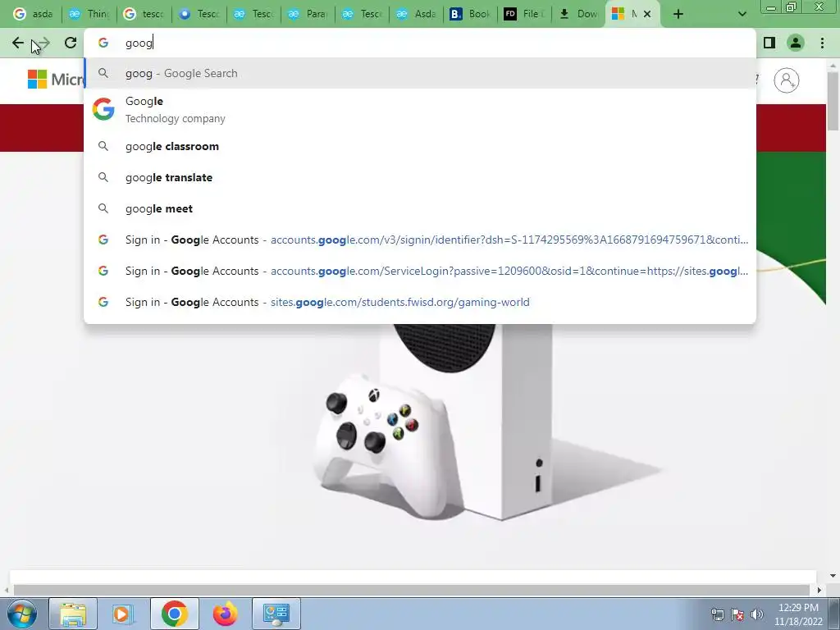The height and width of the screenshot is (630, 840).
Task: Open the ServiceLogin Google Accounts suggestion
Action: (x=419, y=271)
